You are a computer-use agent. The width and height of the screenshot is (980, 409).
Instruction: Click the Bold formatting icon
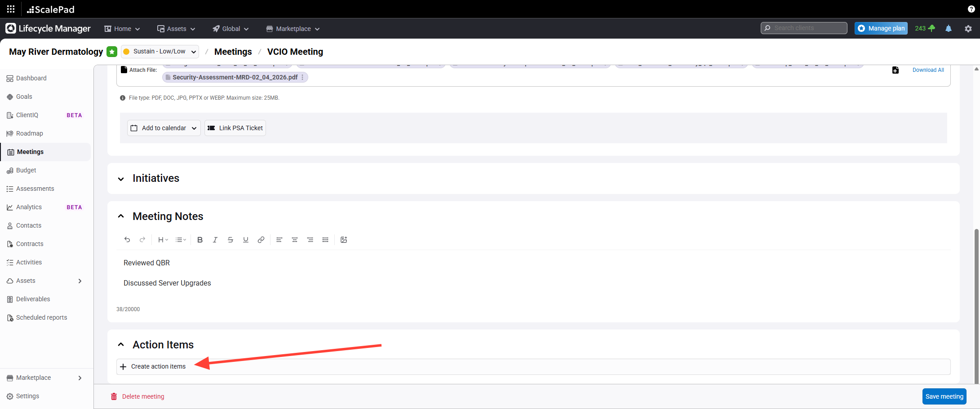(200, 240)
